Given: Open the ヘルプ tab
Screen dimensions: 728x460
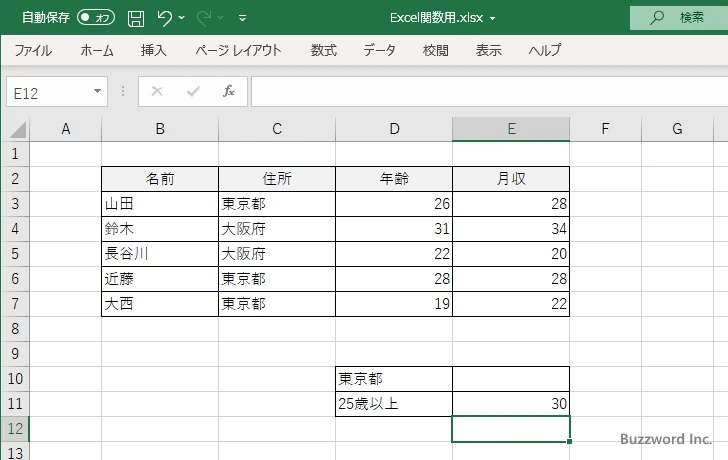Looking at the screenshot, I should coord(545,50).
